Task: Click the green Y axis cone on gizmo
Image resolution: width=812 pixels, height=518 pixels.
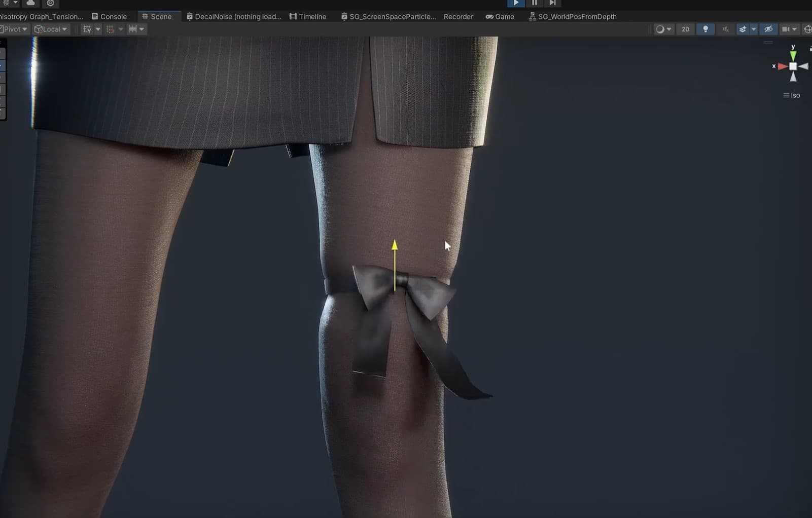Action: click(x=793, y=55)
